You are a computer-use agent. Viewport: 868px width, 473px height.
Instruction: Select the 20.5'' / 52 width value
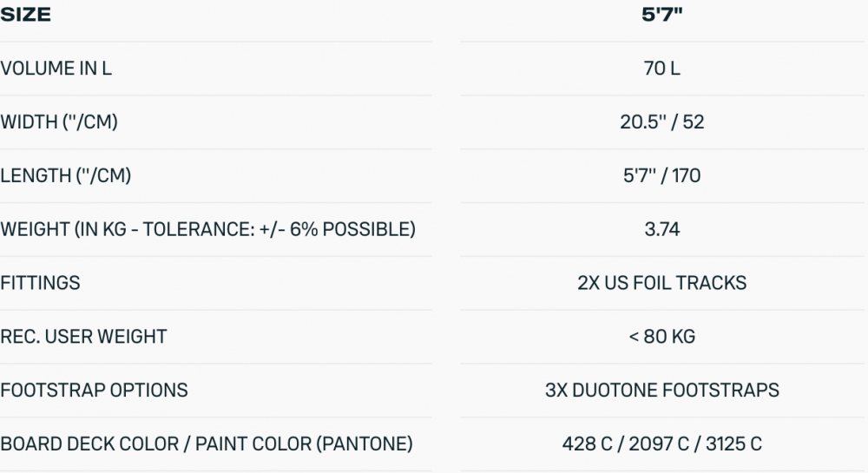click(661, 122)
